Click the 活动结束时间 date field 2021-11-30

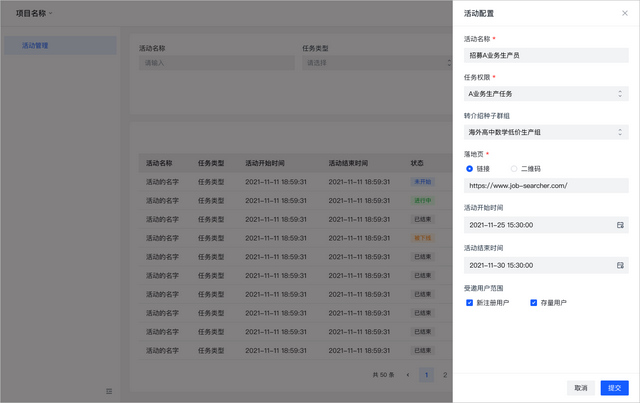click(x=546, y=265)
